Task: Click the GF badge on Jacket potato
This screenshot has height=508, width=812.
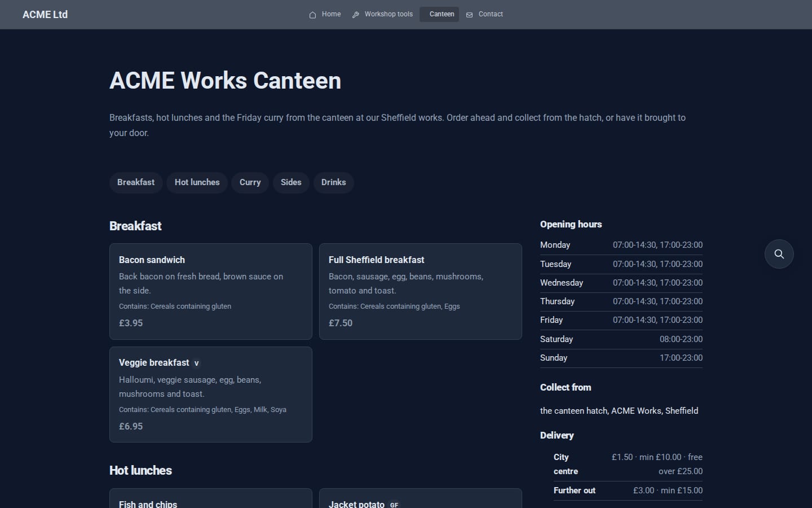Action: click(394, 505)
